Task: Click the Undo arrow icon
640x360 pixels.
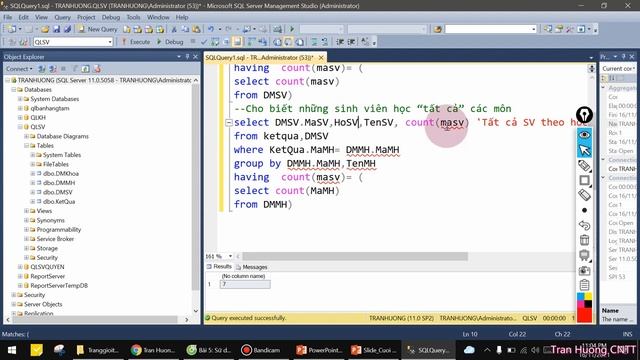Action: click(x=211, y=29)
